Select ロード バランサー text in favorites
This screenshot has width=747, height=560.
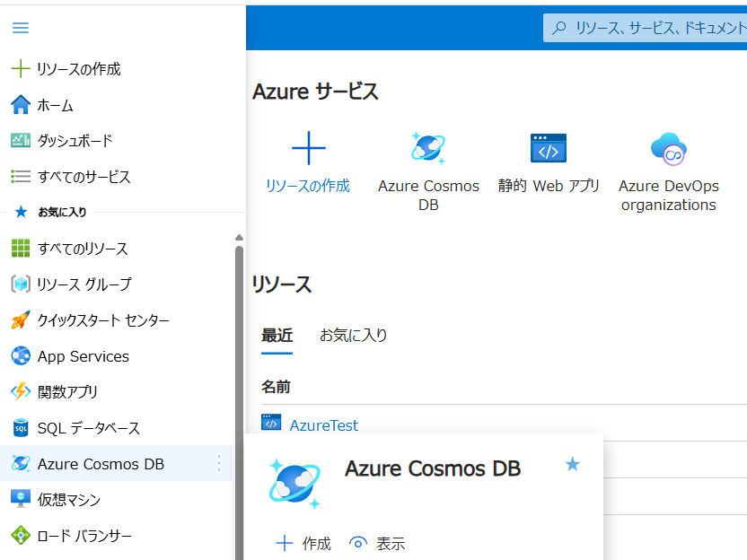(84, 536)
